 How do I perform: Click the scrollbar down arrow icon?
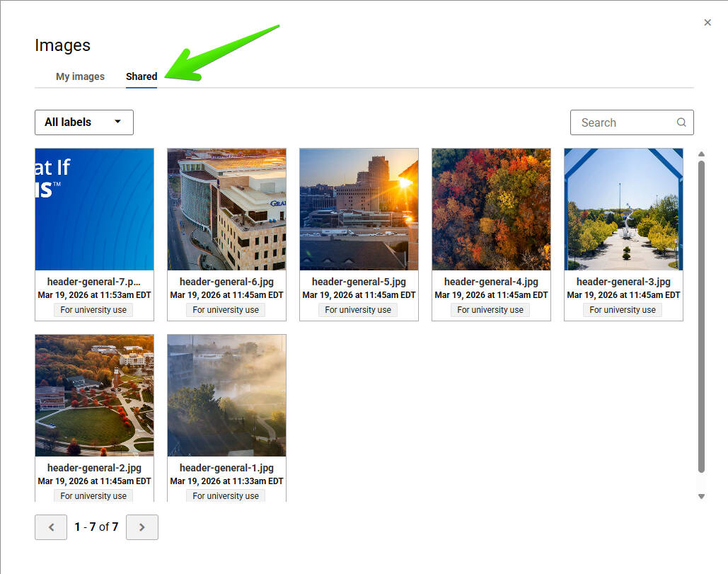[701, 495]
